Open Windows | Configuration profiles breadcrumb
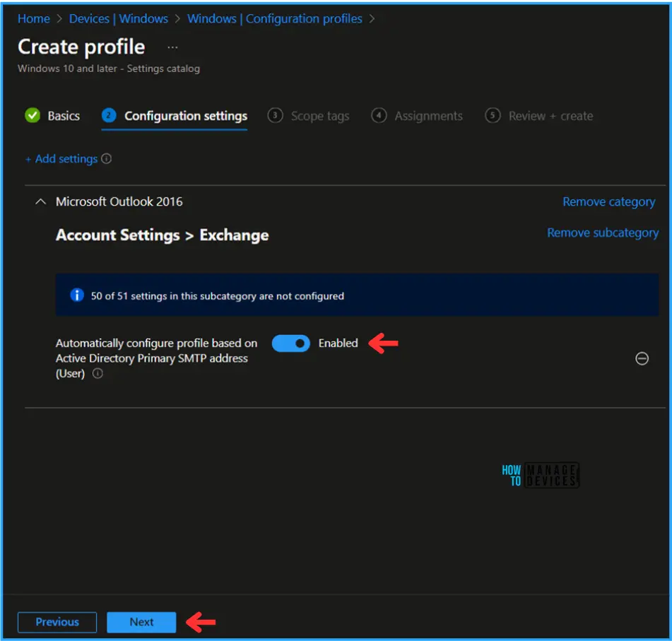 275,19
